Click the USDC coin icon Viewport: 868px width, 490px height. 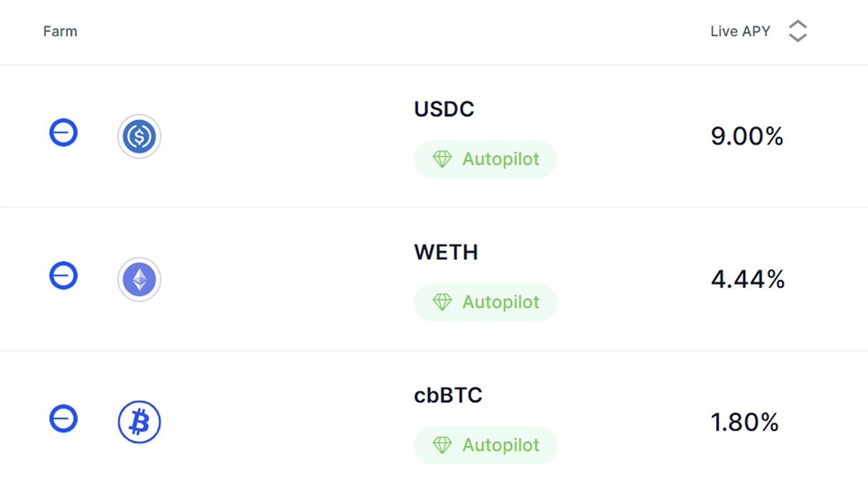(x=139, y=136)
